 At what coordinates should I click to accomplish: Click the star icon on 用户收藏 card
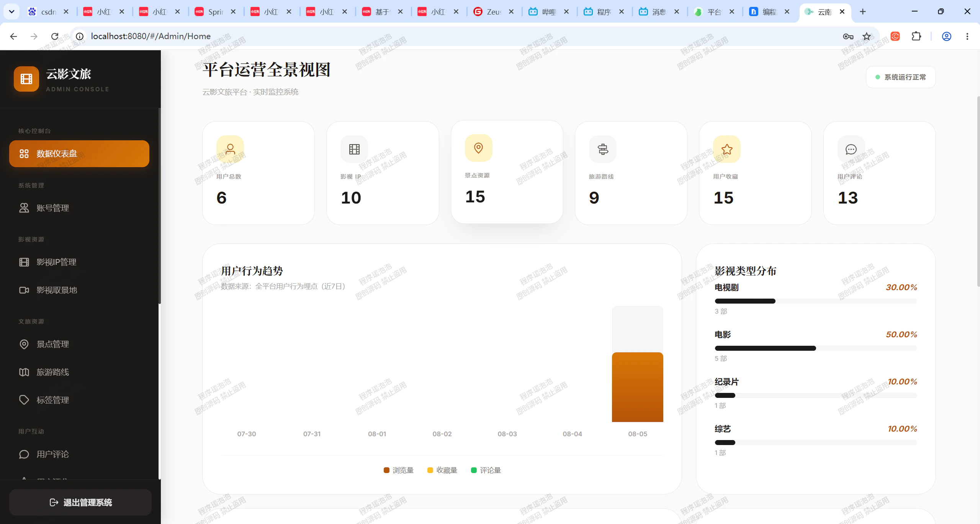tap(727, 149)
